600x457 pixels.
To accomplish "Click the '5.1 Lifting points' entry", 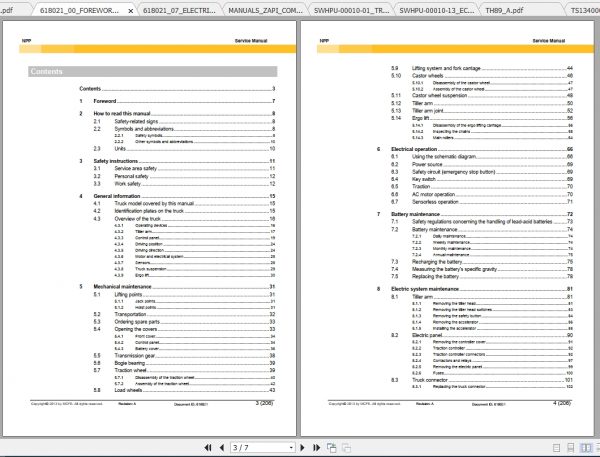I will point(184,294).
